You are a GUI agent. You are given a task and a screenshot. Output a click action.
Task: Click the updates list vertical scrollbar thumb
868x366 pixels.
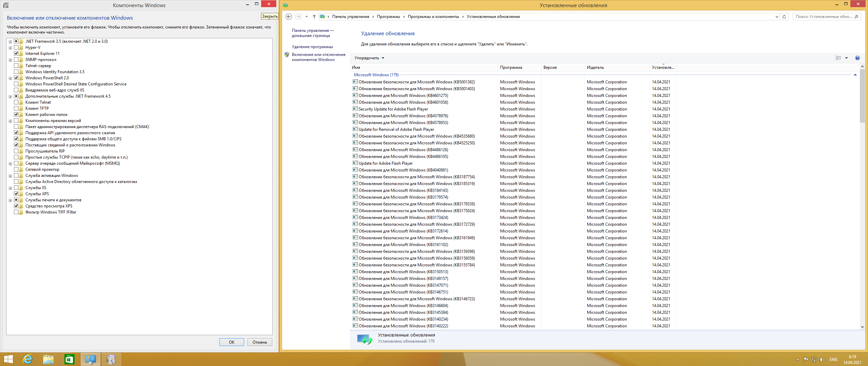point(862,96)
